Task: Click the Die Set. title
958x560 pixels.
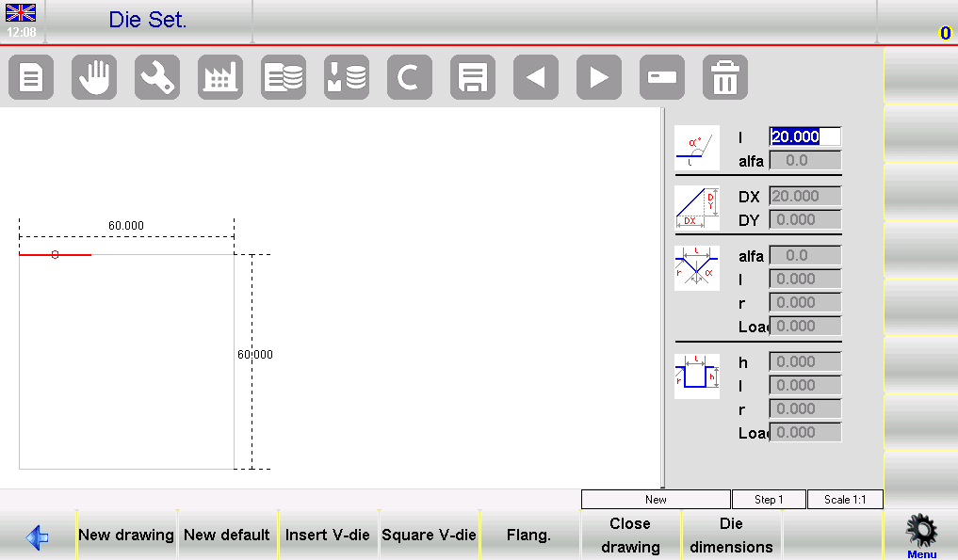Action: pos(147,20)
